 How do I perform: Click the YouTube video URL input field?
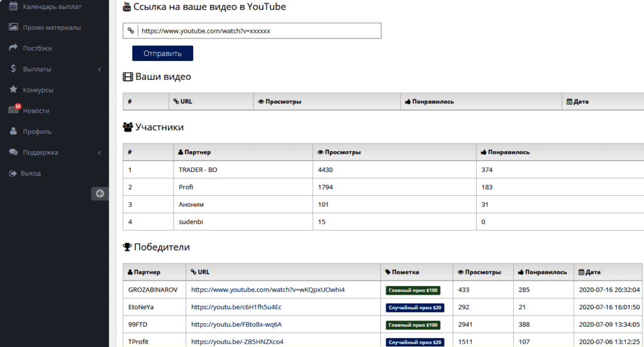[259, 31]
